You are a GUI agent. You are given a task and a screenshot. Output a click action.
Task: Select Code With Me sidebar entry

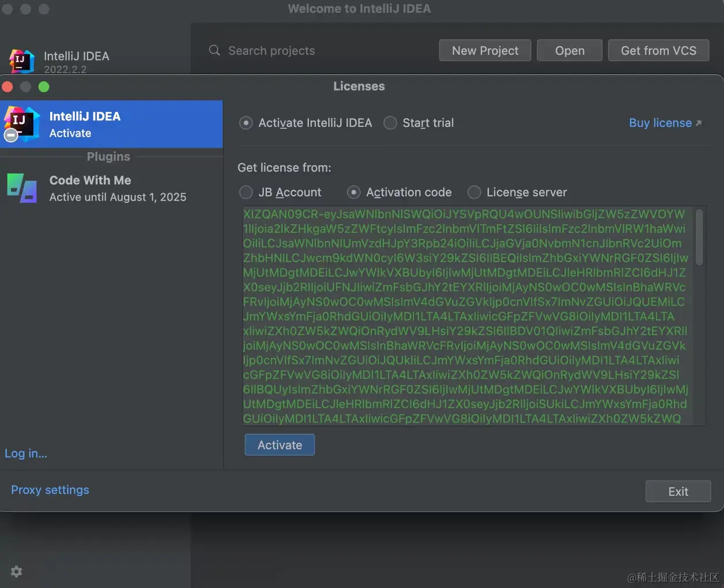pyautogui.click(x=111, y=189)
